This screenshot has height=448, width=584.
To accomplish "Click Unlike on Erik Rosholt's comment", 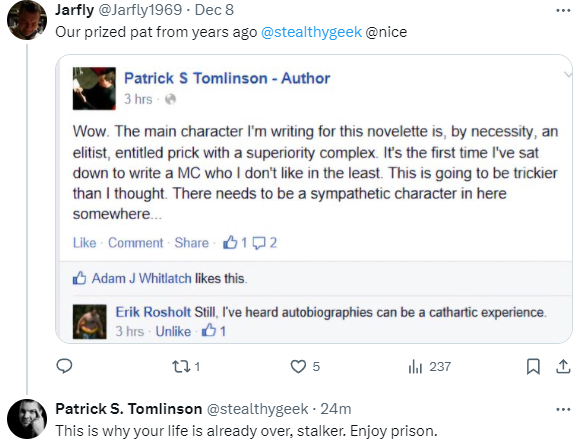I will 173,331.
